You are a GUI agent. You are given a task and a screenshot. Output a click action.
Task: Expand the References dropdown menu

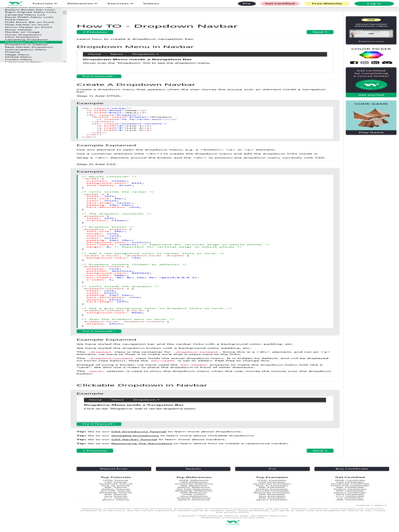(x=83, y=4)
